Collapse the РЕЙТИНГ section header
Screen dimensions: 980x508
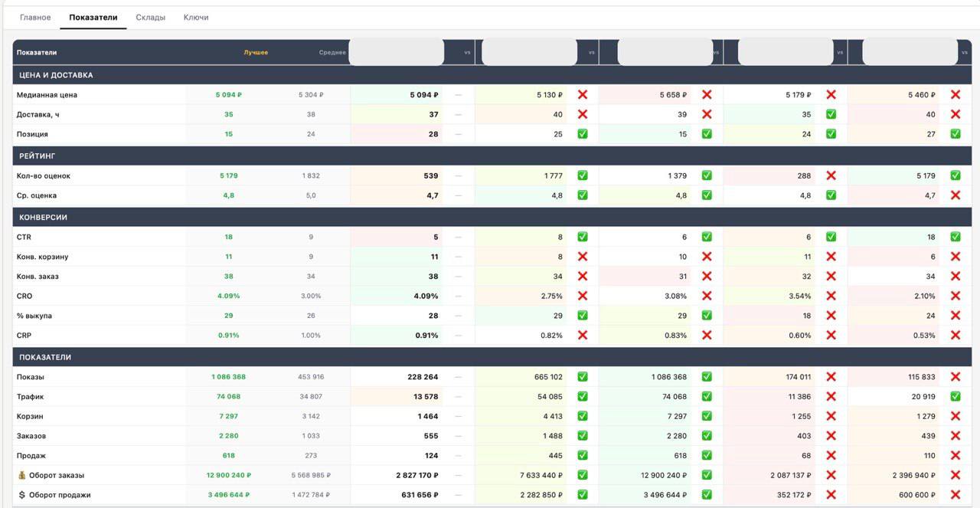pos(38,156)
